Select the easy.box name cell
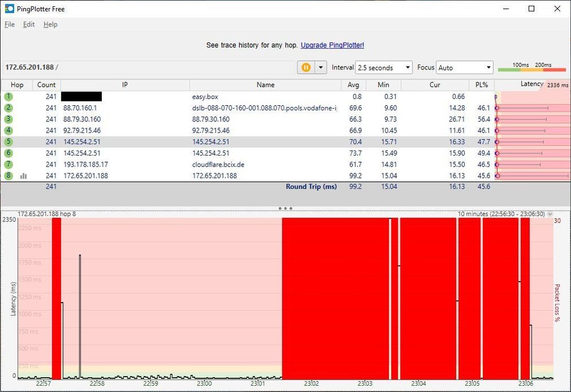The width and height of the screenshot is (571, 392). pos(205,97)
